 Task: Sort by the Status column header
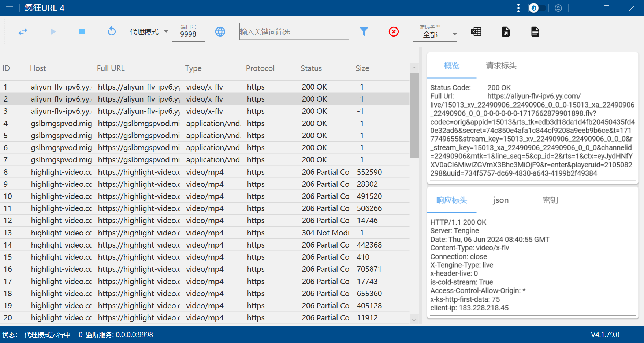tap(311, 68)
